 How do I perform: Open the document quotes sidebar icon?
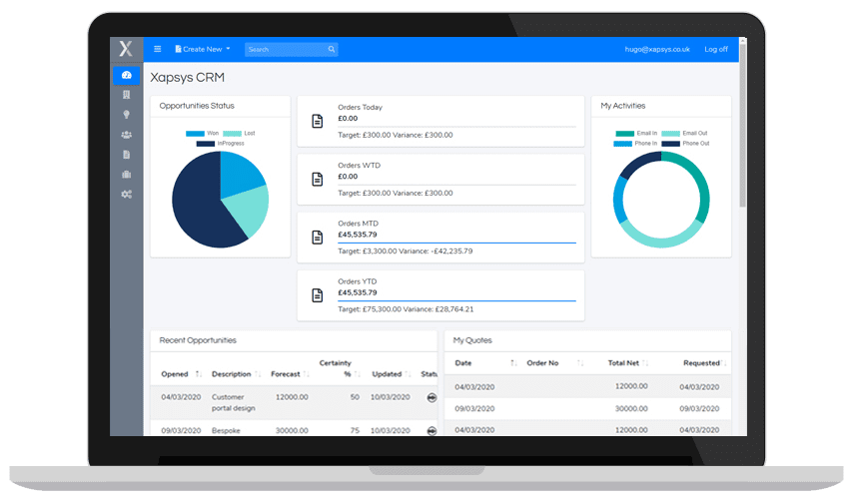tap(126, 155)
